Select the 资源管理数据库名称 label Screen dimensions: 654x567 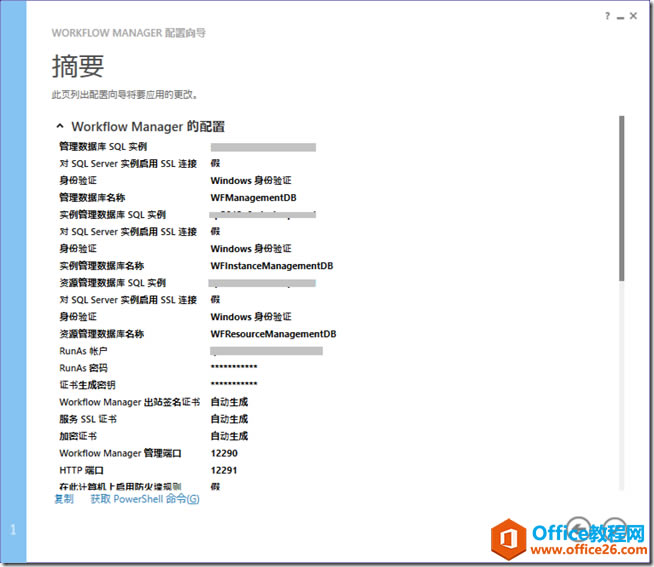(101, 333)
